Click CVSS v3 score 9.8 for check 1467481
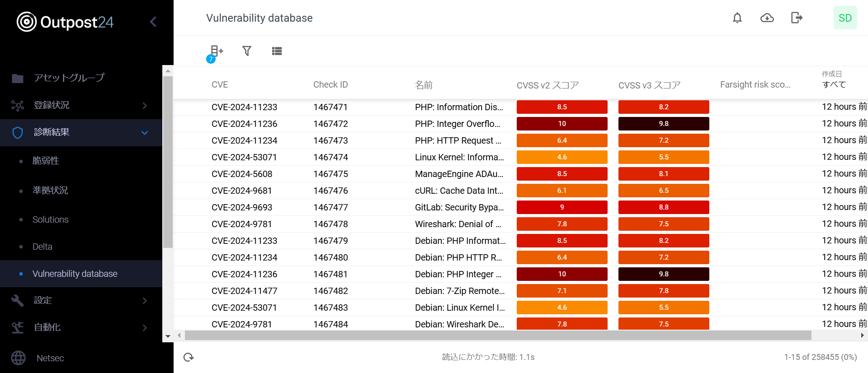This screenshot has width=868, height=373. point(664,274)
